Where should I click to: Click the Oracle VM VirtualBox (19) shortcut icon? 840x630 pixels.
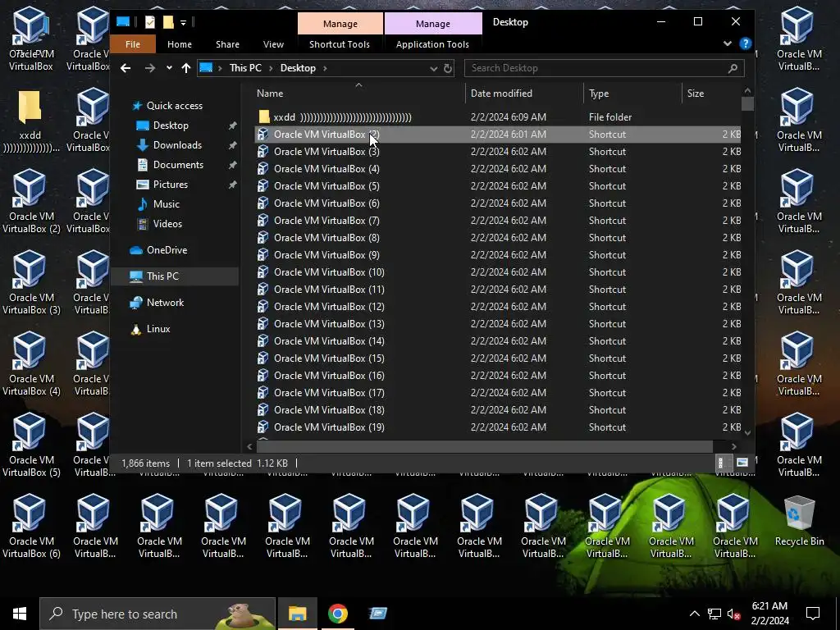(262, 427)
